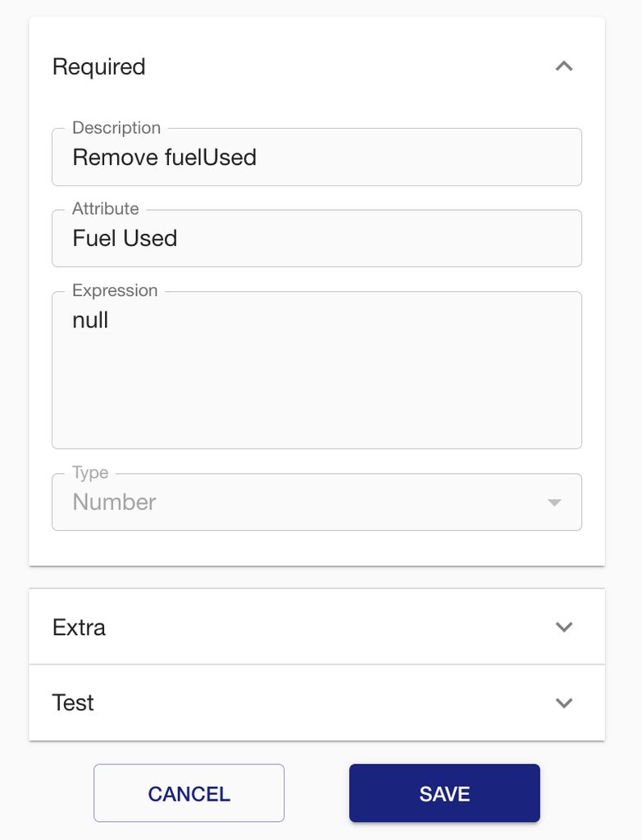The width and height of the screenshot is (642, 840).
Task: Click the Extra section header
Action: [80, 626]
